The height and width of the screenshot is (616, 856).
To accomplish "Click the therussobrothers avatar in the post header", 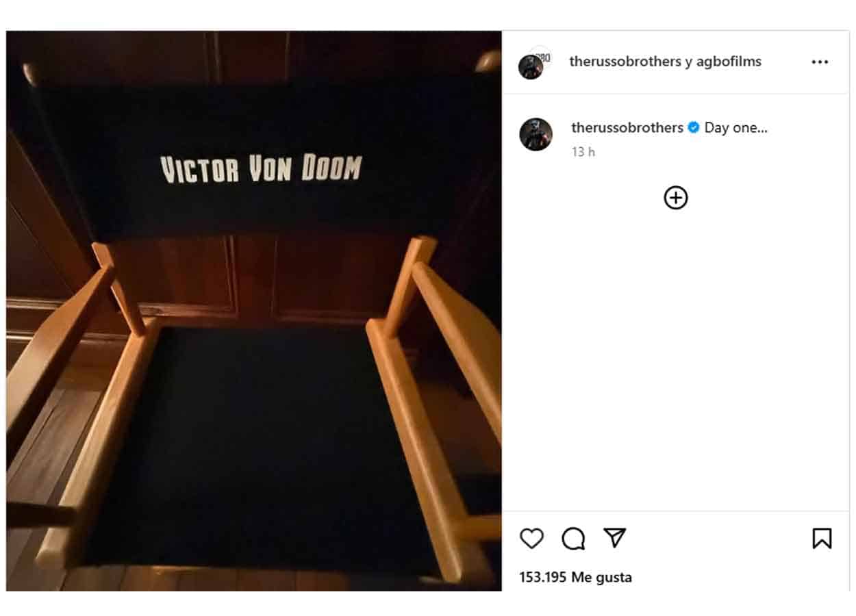I will (x=529, y=68).
